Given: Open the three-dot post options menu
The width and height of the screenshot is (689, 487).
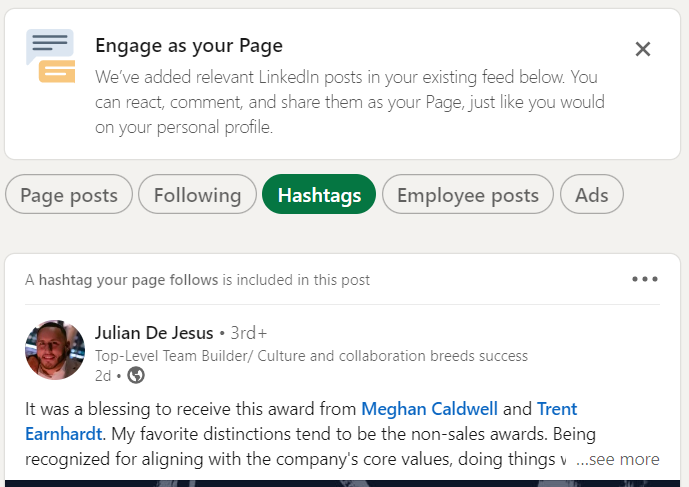Looking at the screenshot, I should pyautogui.click(x=645, y=279).
